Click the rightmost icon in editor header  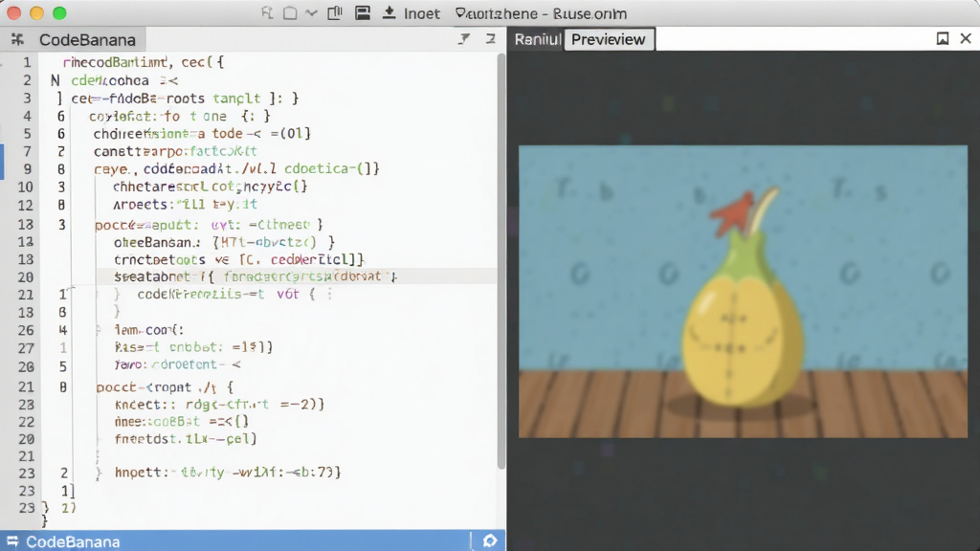click(x=491, y=39)
